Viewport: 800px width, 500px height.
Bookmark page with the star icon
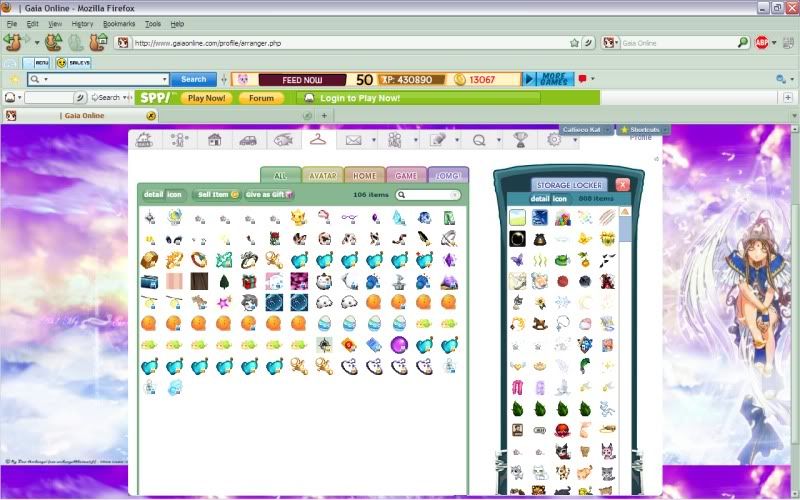coord(574,43)
